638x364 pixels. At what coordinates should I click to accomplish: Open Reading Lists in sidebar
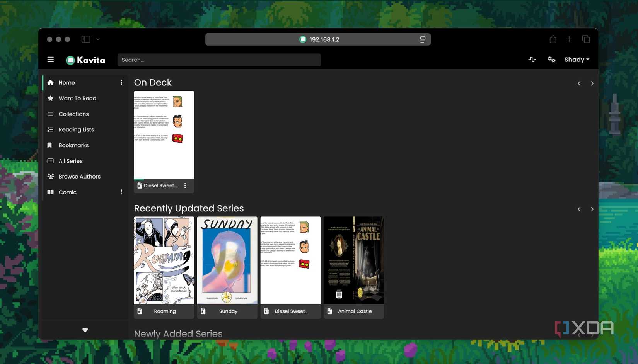coord(76,129)
